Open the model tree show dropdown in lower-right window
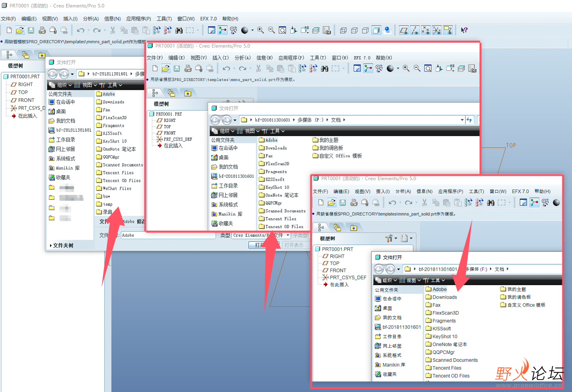 click(407, 238)
